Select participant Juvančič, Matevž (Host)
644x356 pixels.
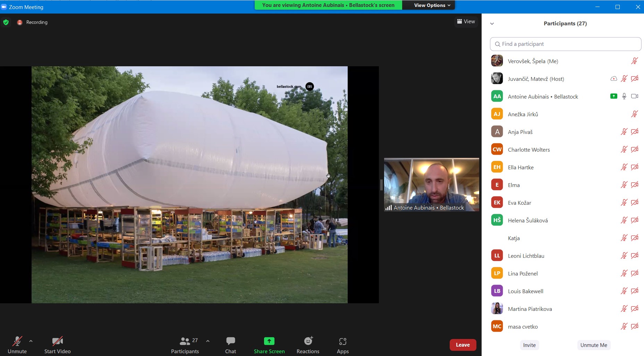click(565, 79)
